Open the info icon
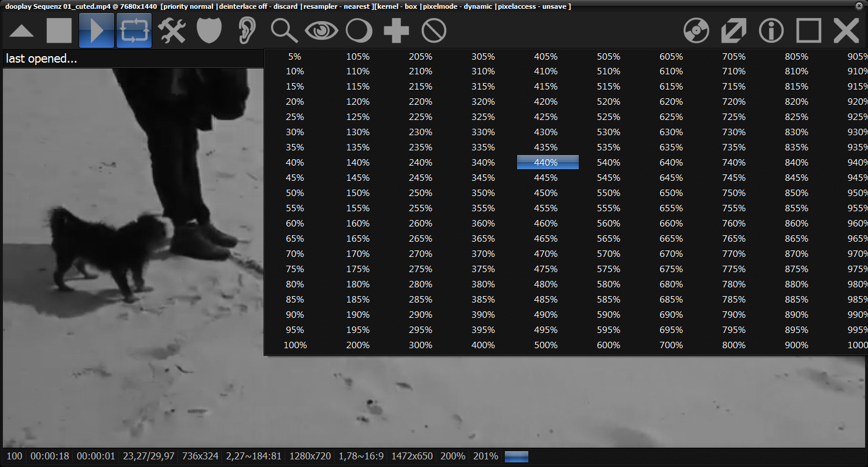 pos(771,30)
